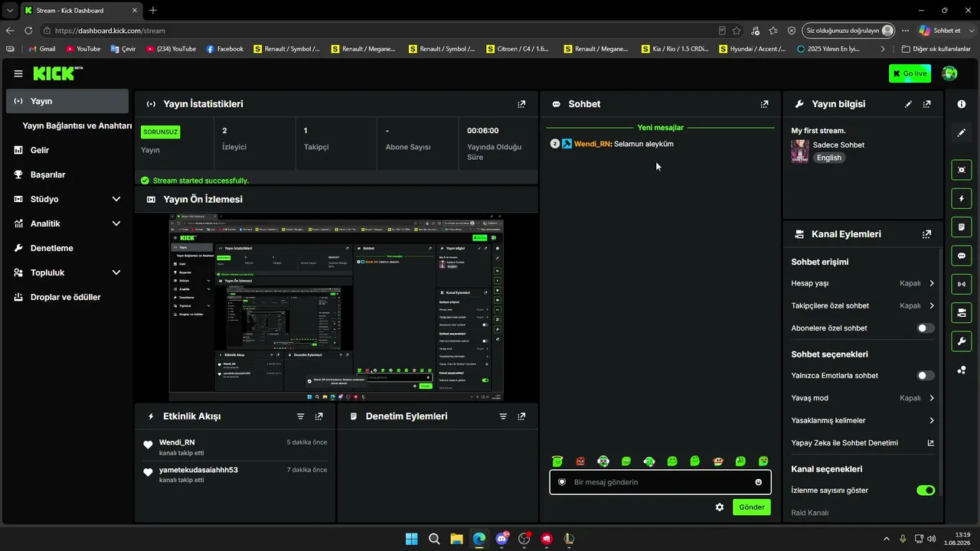Click the pencil edit icon in the right rail

962,132
